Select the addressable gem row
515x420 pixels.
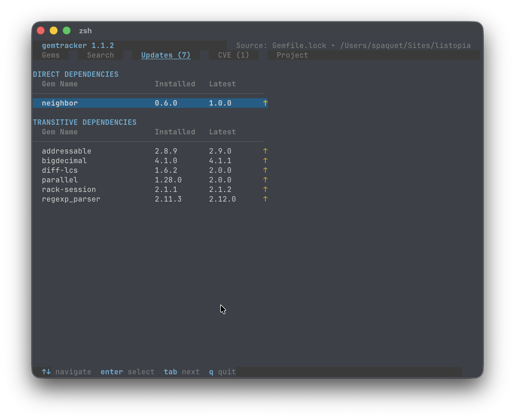tap(150, 151)
